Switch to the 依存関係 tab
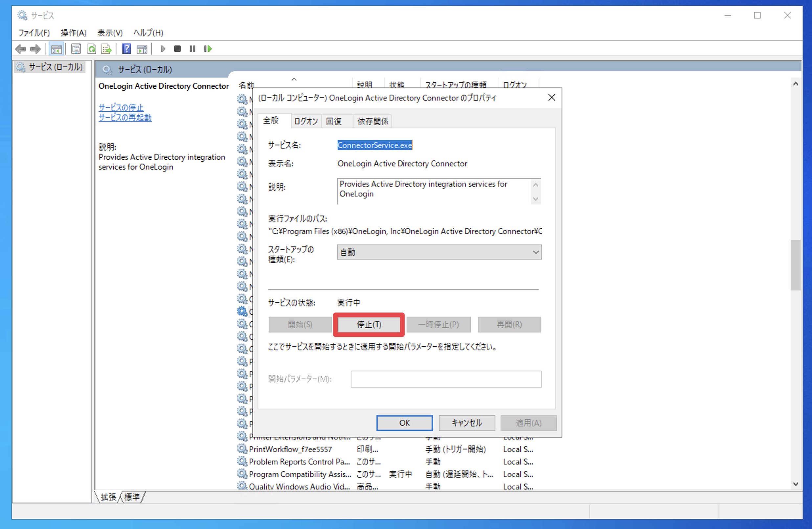This screenshot has width=812, height=529. click(372, 121)
